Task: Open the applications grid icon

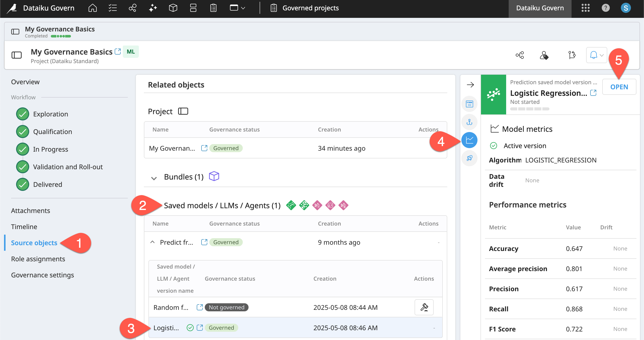Action: point(586,8)
